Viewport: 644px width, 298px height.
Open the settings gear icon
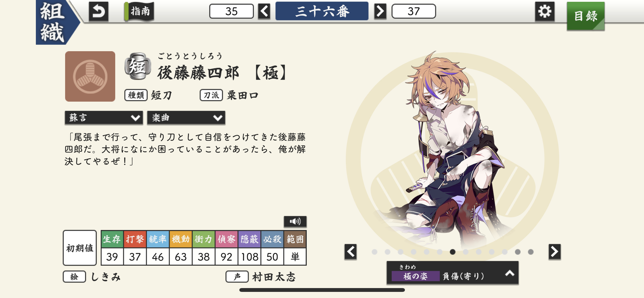(545, 11)
